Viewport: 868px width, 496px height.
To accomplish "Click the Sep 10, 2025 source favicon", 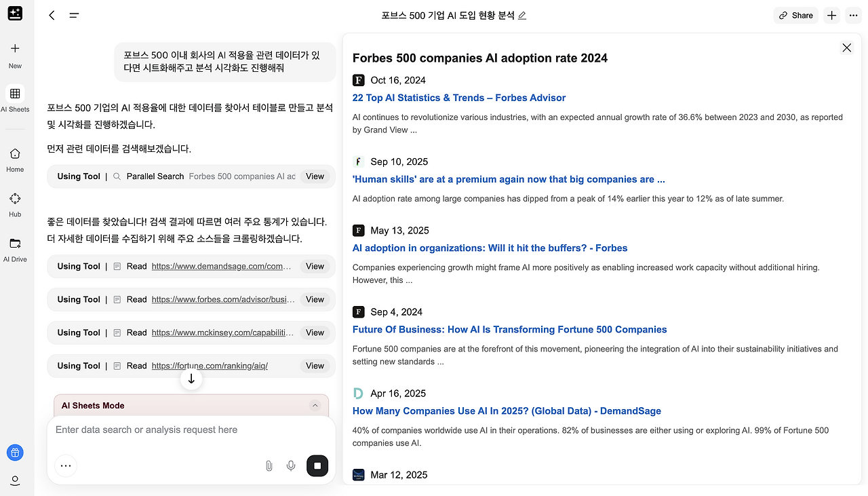I will coord(359,161).
